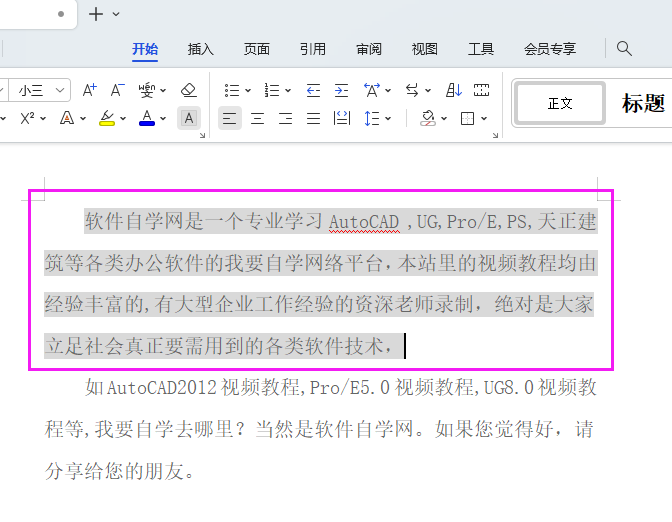Click the search magnifier icon

[624, 48]
